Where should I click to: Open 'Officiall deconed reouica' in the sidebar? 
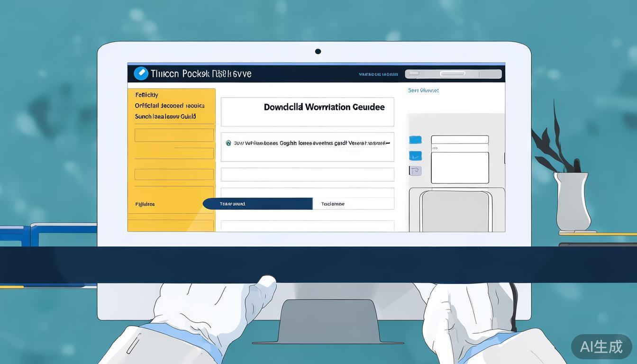169,106
